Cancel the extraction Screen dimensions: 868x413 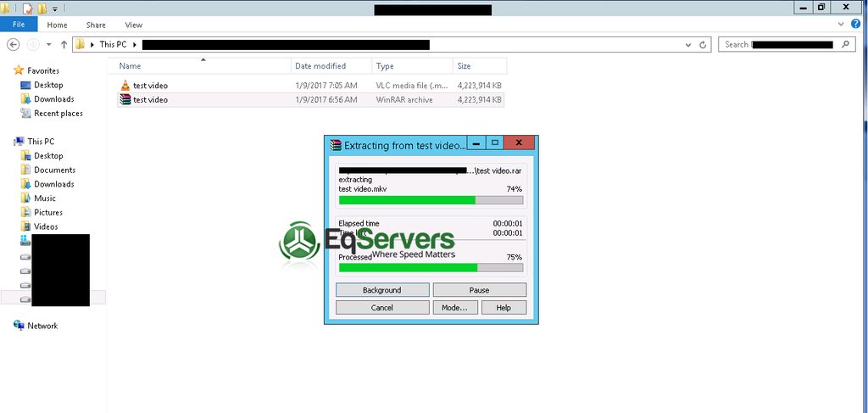[382, 308]
